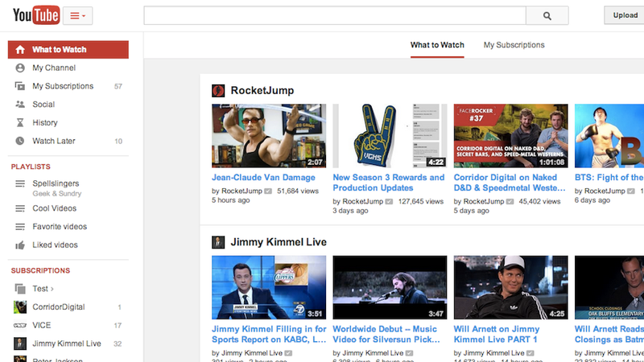Open VICE subscription

42,325
